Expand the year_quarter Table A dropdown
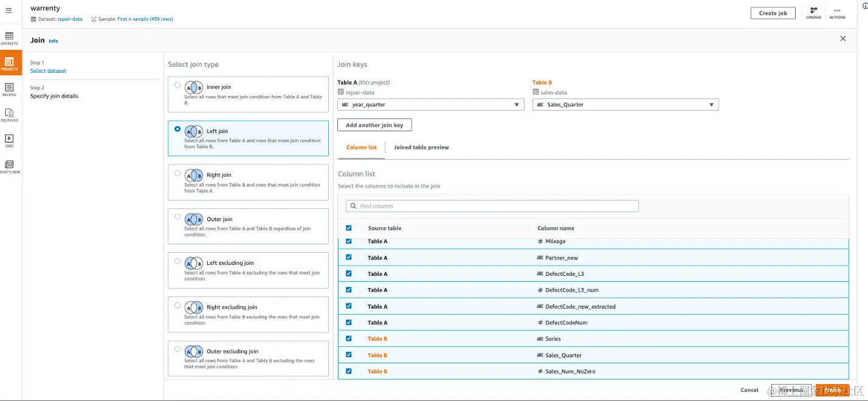868x401 pixels. coord(430,105)
